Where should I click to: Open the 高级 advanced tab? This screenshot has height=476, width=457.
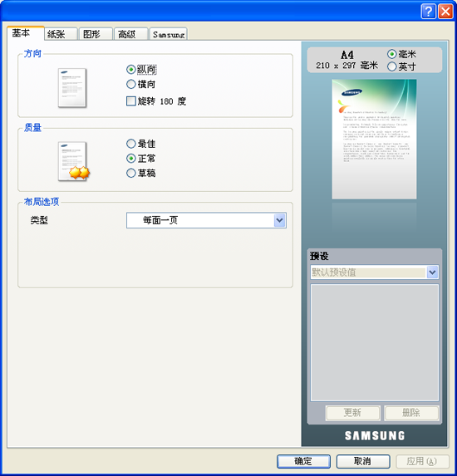click(130, 34)
